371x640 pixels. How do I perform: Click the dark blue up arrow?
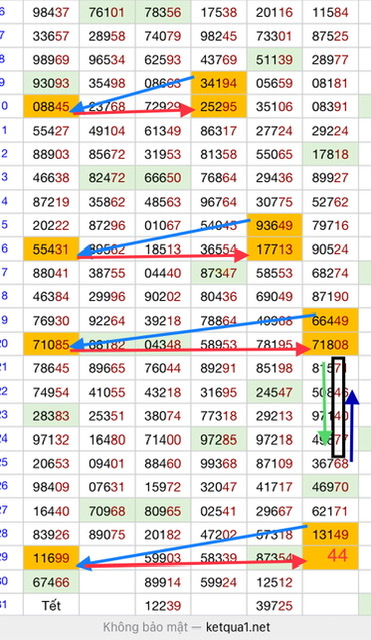click(352, 425)
